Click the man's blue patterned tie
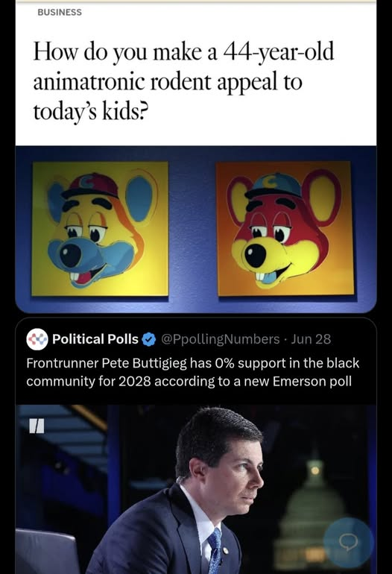Screen dimensions: 392x574 pyautogui.click(x=215, y=549)
